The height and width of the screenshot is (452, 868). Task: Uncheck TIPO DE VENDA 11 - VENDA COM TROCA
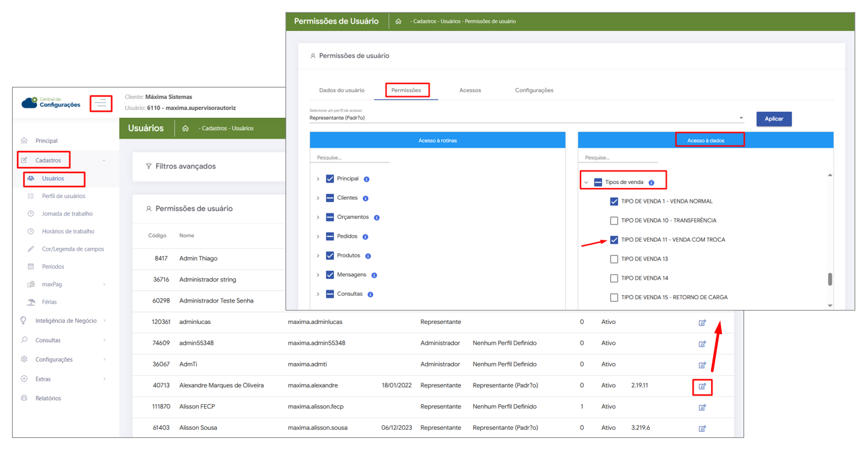coord(614,240)
